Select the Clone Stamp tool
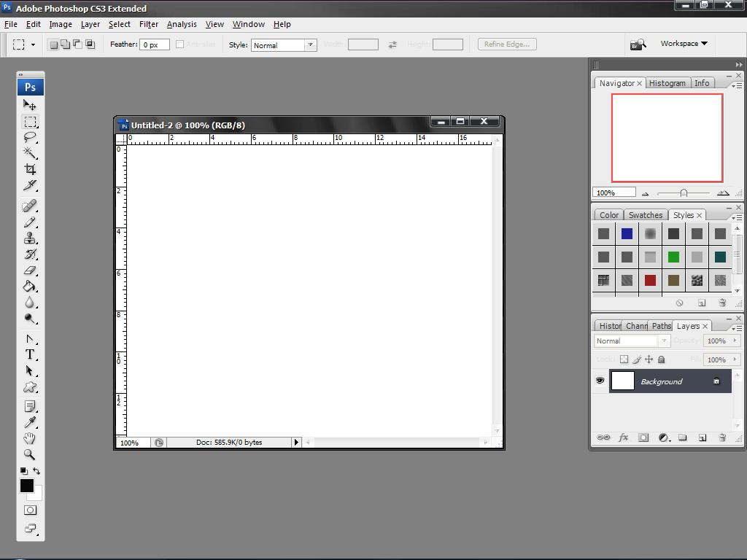The width and height of the screenshot is (747, 560). click(x=30, y=238)
